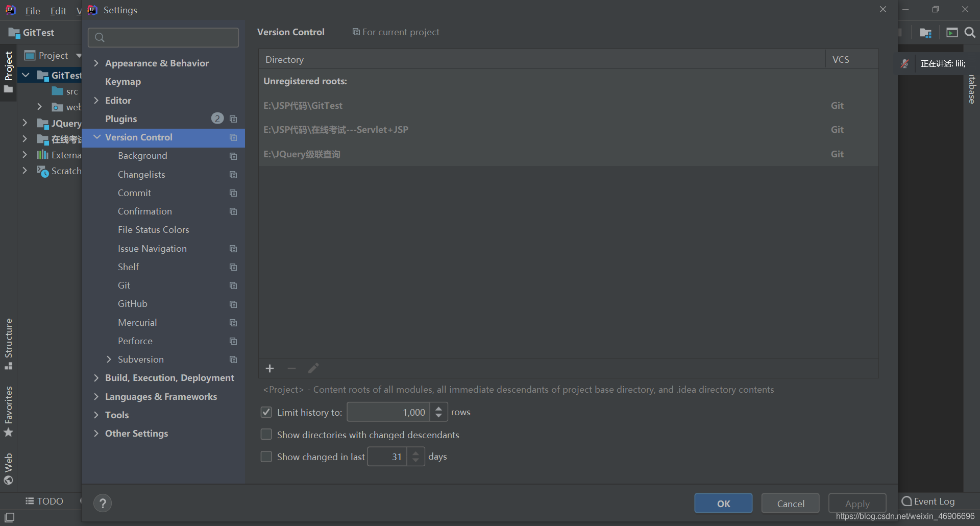
Task: Click the VCS column header
Action: pos(851,59)
